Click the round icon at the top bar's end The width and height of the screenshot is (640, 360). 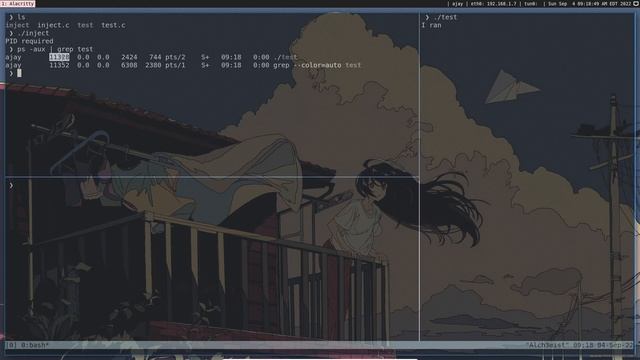(x=636, y=3)
